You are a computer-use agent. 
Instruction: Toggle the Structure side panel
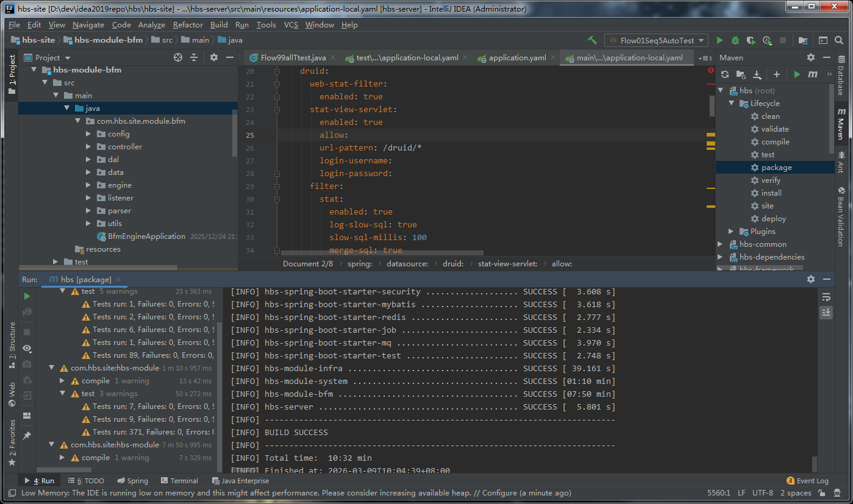12,345
